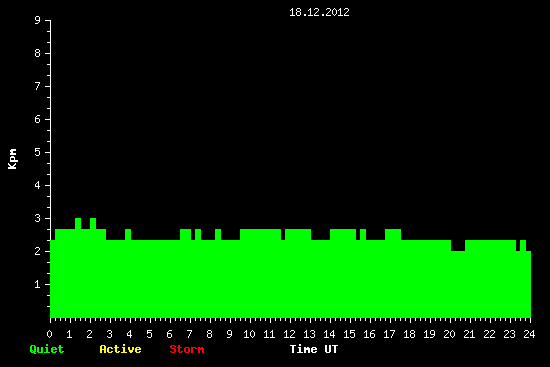Screen dimensions: 550x367
Task: Click hour 20 on time axis
Action: click(449, 334)
